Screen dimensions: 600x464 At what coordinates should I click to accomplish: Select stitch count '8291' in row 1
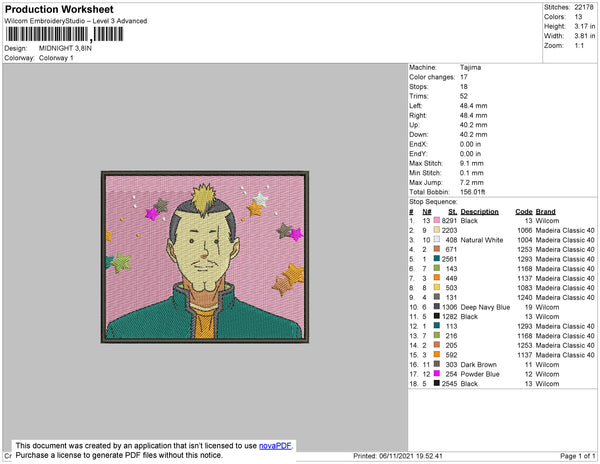pos(449,221)
